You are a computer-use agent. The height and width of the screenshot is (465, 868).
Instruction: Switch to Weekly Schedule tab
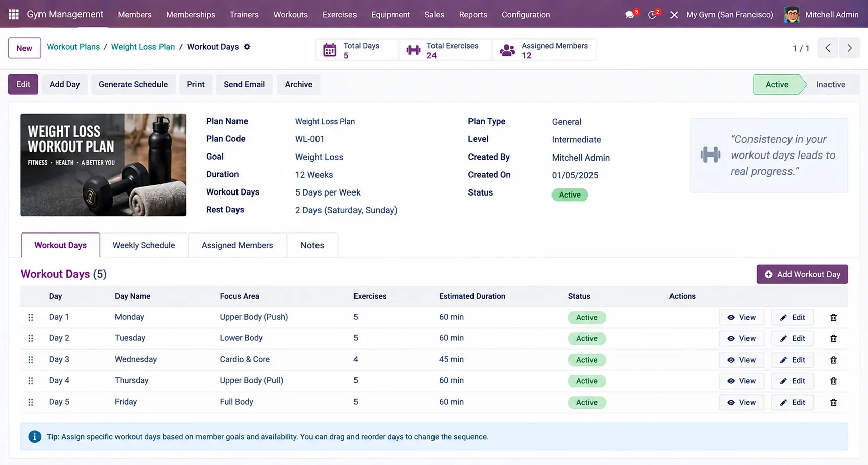144,245
